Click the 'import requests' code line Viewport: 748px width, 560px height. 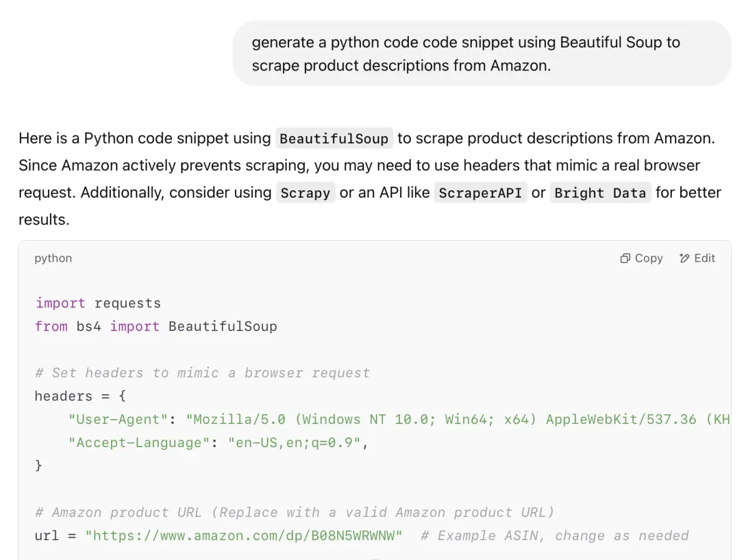(98, 303)
